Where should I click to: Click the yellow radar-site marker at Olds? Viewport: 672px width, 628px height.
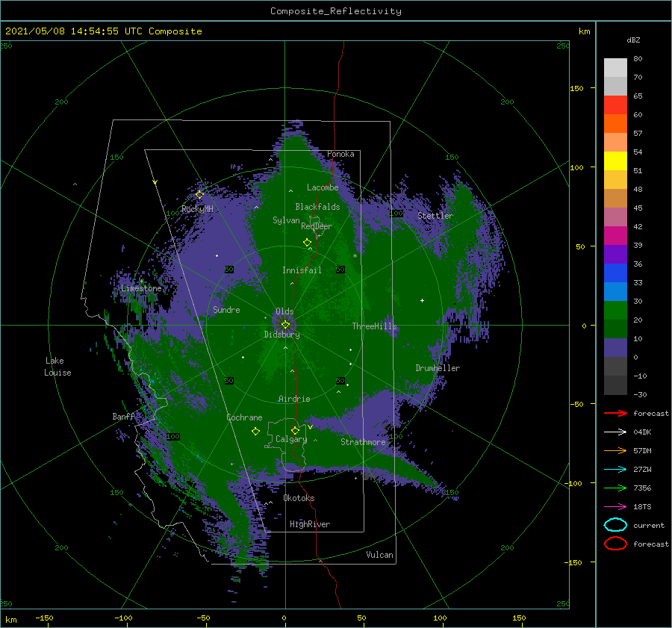pos(285,325)
